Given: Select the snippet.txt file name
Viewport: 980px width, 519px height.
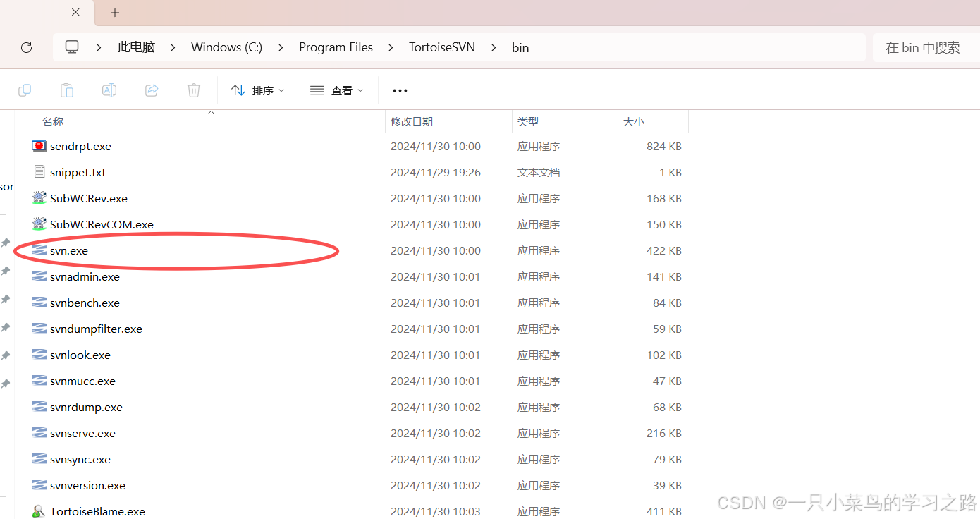Looking at the screenshot, I should point(78,172).
